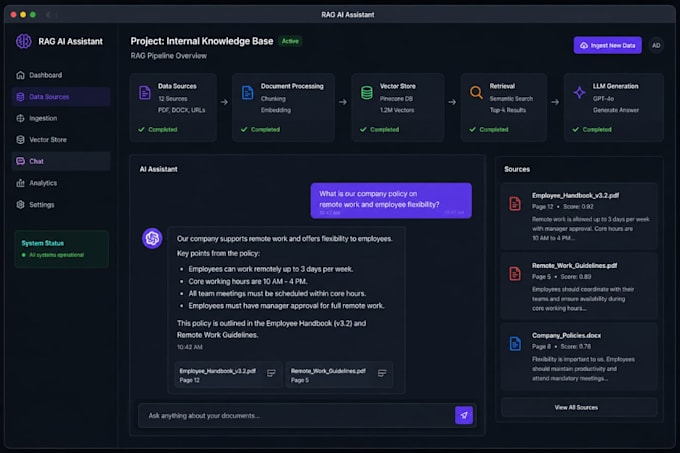Open the Analytics section
Viewport: 680px width, 453px height.
[61, 183]
